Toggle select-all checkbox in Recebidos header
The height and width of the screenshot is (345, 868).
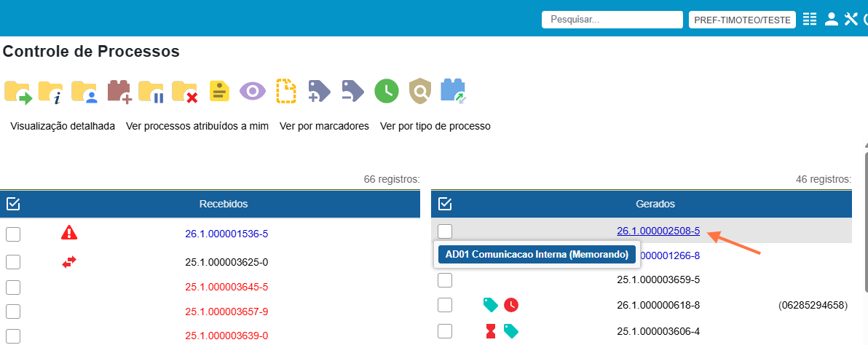pyautogui.click(x=13, y=204)
